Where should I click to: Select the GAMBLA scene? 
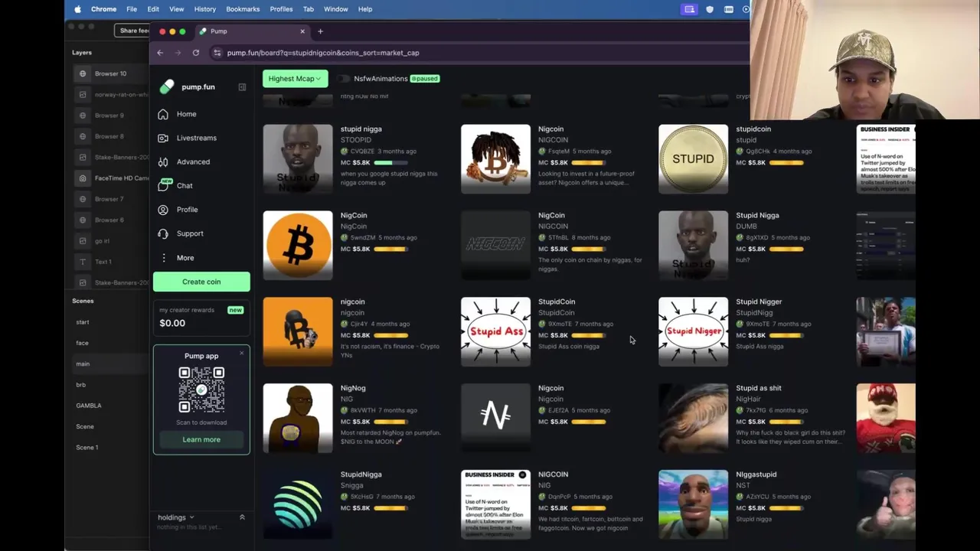point(89,406)
